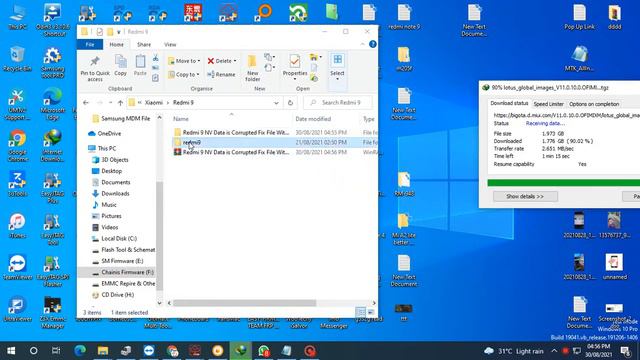Open Properties from the ribbon
The image size is (640, 360).
[x=295, y=67]
